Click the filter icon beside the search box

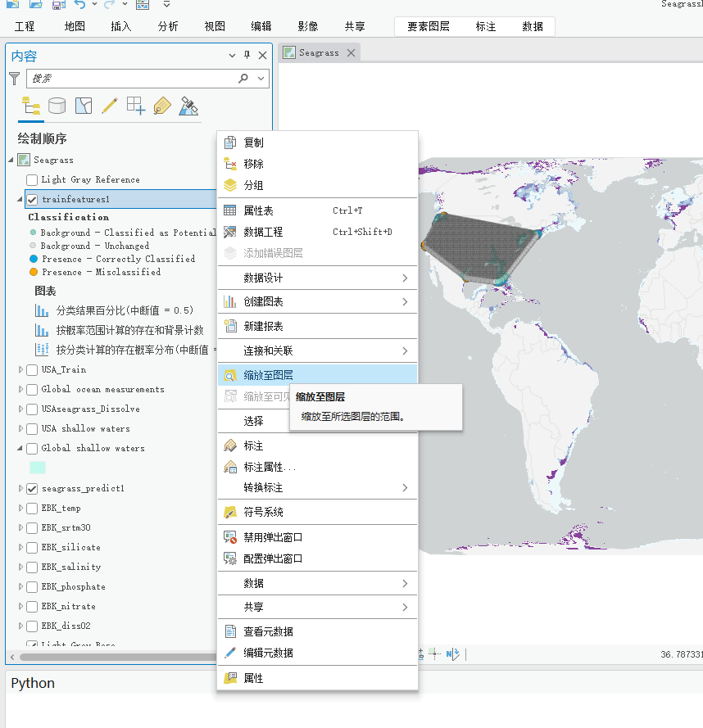coord(14,78)
